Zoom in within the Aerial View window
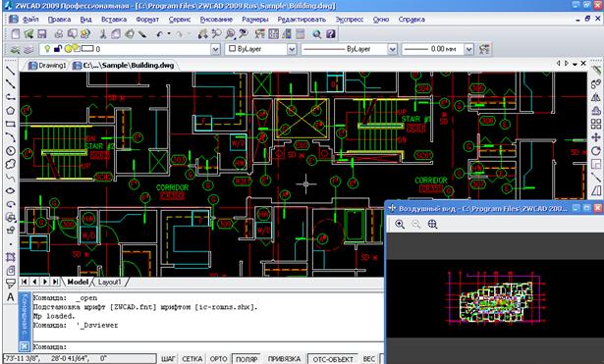 400,224
